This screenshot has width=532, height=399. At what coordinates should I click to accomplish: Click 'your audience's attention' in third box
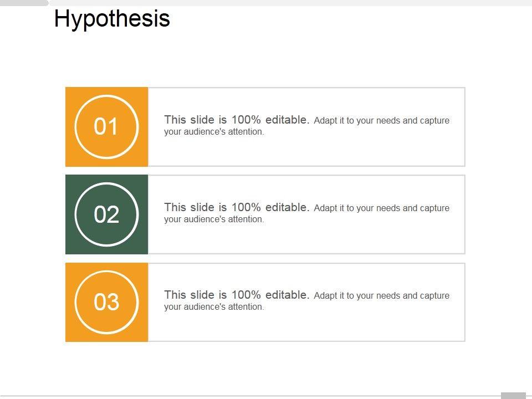214,307
